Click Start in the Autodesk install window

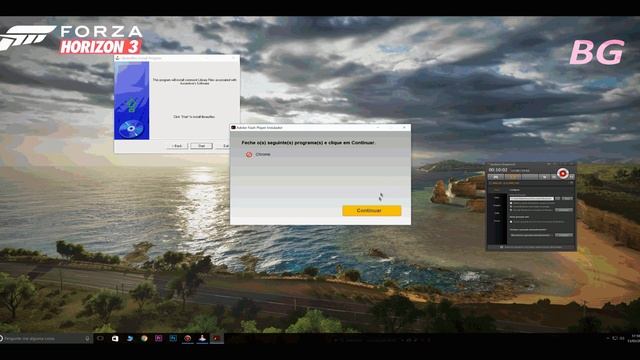pyautogui.click(x=201, y=146)
